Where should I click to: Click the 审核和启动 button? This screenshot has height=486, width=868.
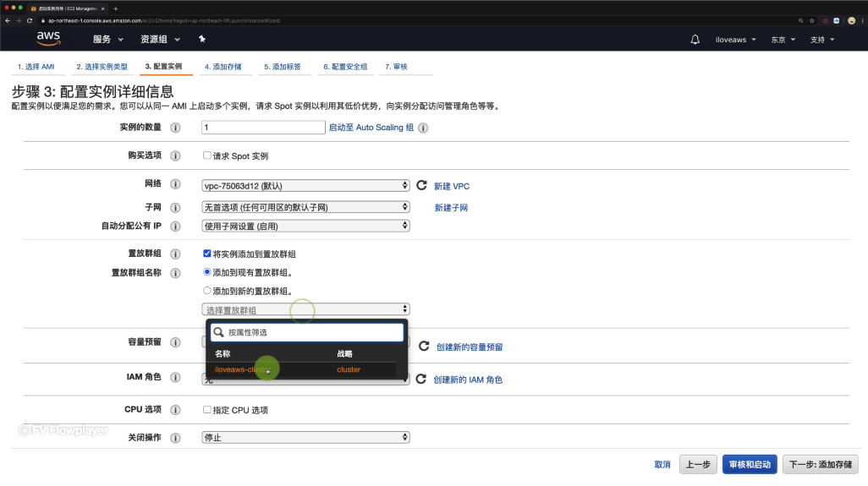750,464
